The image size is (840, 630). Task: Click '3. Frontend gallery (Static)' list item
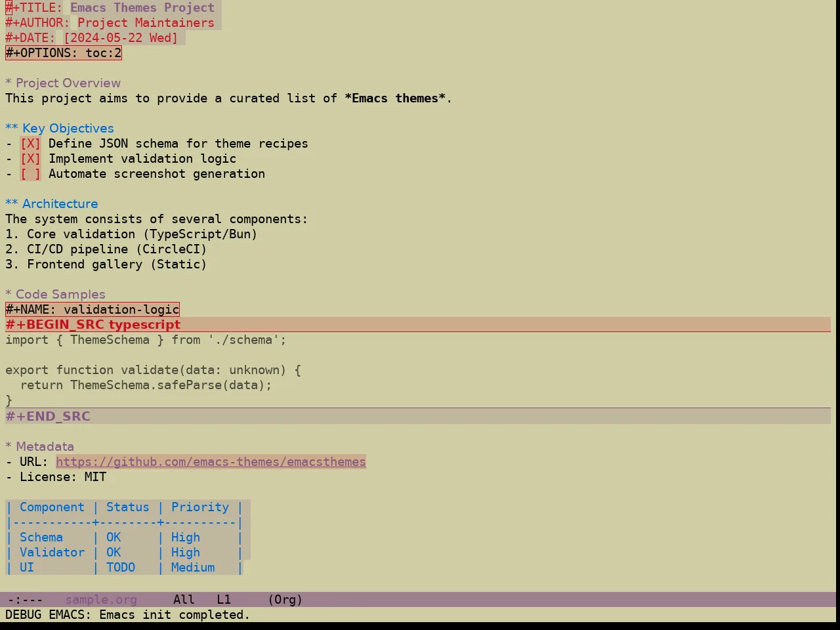pos(106,264)
